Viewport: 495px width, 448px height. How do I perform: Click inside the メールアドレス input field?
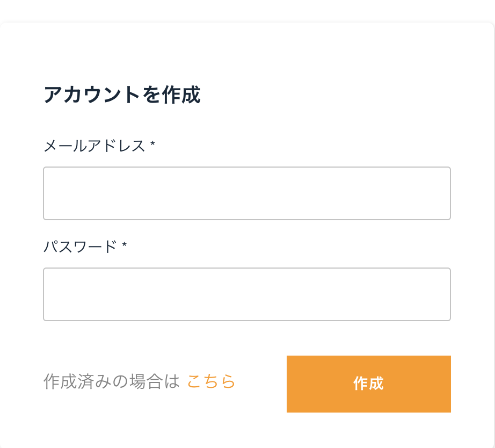pyautogui.click(x=246, y=193)
